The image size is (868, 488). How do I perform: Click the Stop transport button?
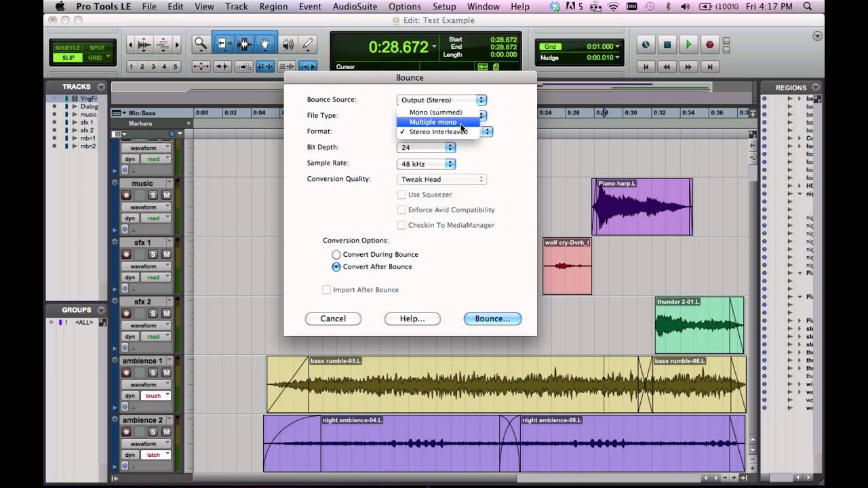point(667,45)
